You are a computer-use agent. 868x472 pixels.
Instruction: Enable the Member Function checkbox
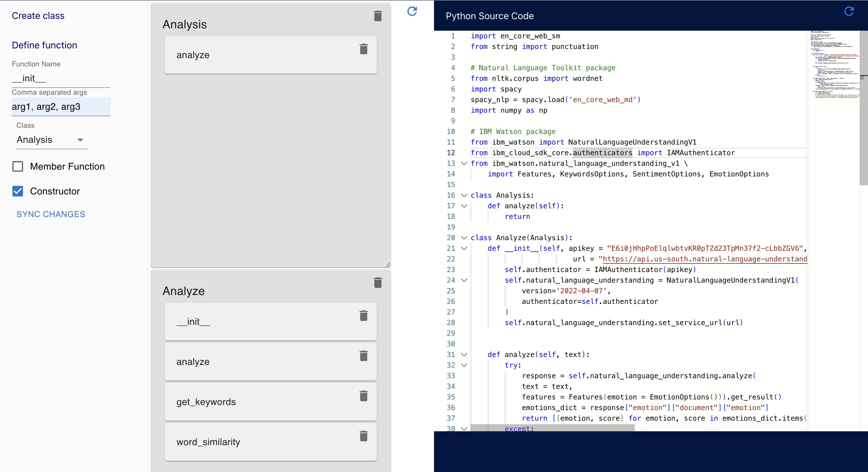click(x=17, y=166)
